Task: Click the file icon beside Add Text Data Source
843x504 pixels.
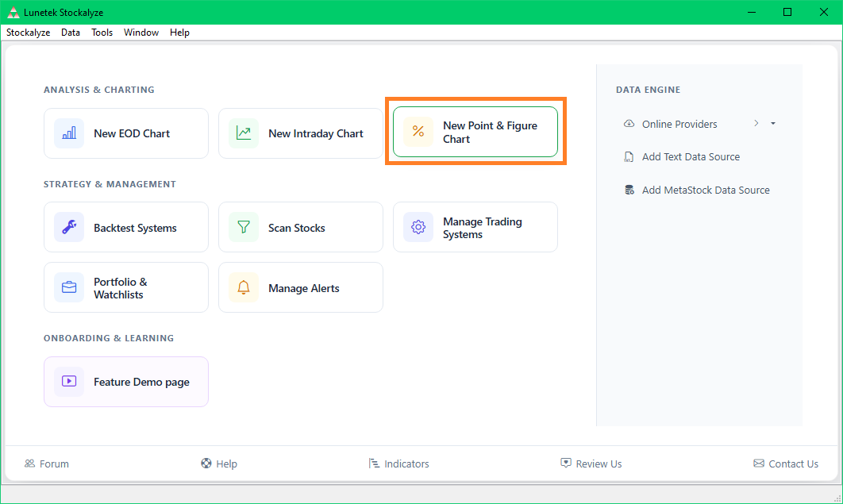Action: click(x=629, y=157)
